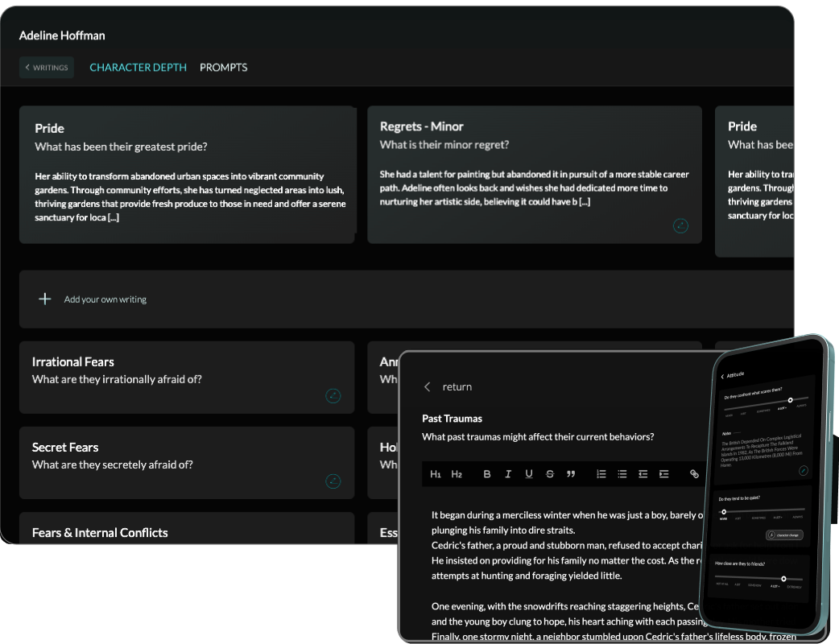Click the Past Traumas heading in editor
The width and height of the screenshot is (839, 644).
click(453, 419)
